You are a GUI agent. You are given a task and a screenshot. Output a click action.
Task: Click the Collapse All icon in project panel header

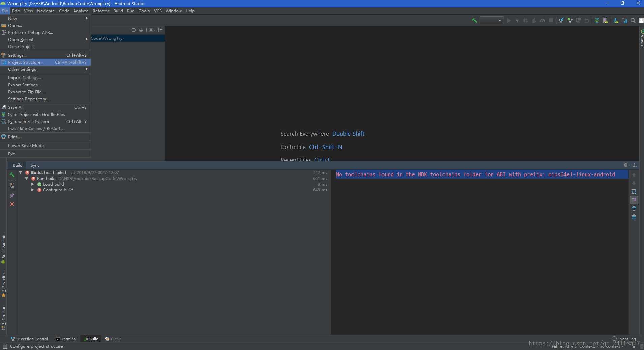[x=141, y=30]
